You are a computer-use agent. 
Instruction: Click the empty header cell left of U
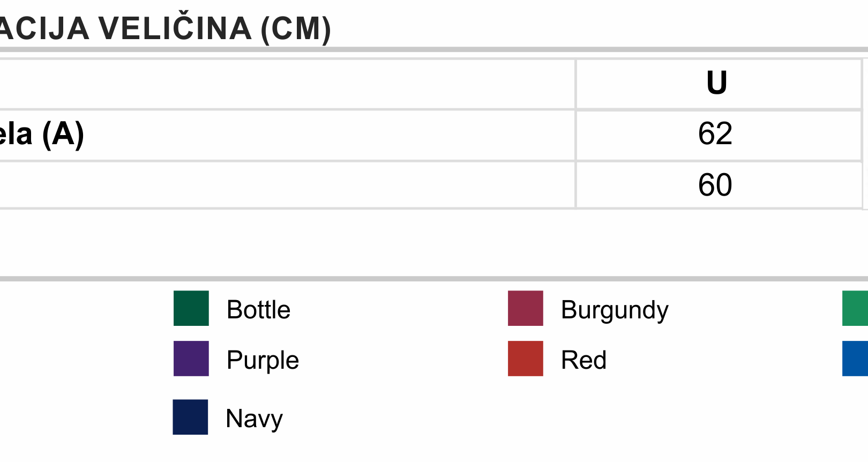coord(287,84)
